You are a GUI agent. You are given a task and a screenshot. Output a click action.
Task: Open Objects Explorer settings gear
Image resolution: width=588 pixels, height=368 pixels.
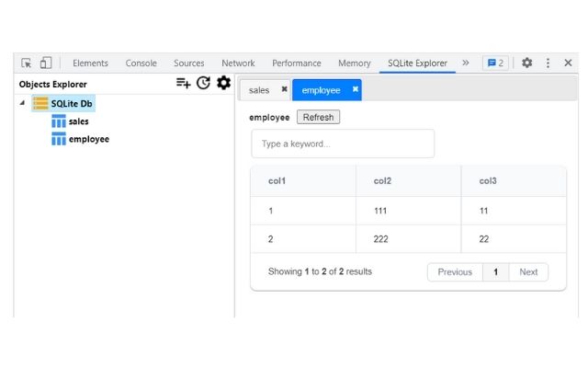tap(223, 84)
